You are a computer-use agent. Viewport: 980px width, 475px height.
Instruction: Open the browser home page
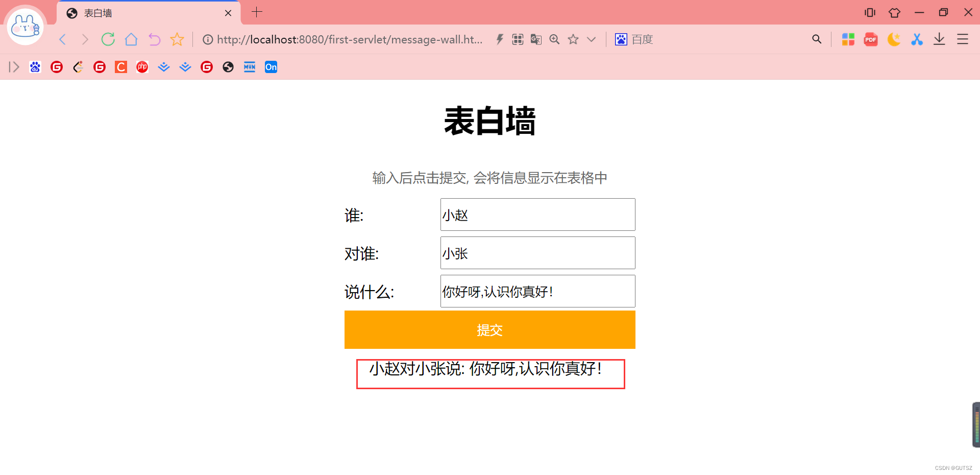131,39
